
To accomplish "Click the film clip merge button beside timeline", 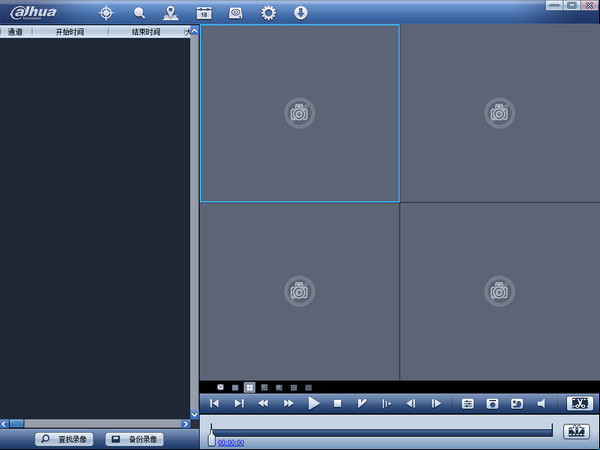I will tap(577, 431).
